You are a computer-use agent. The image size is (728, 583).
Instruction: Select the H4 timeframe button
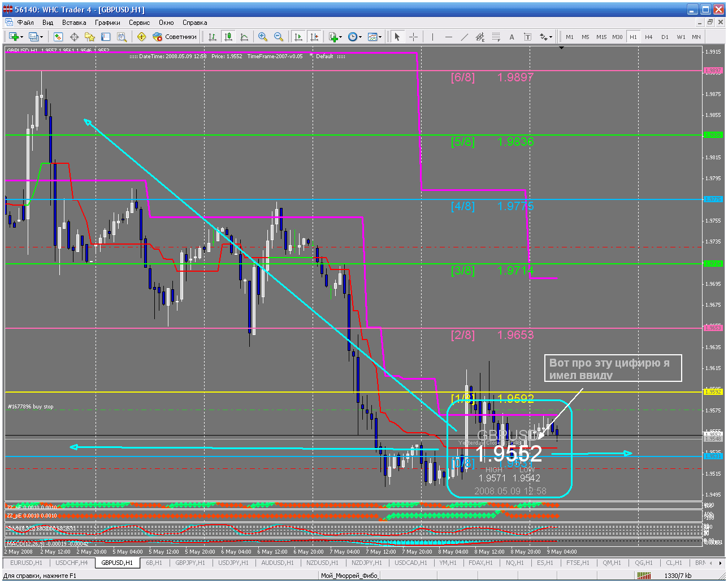click(649, 37)
